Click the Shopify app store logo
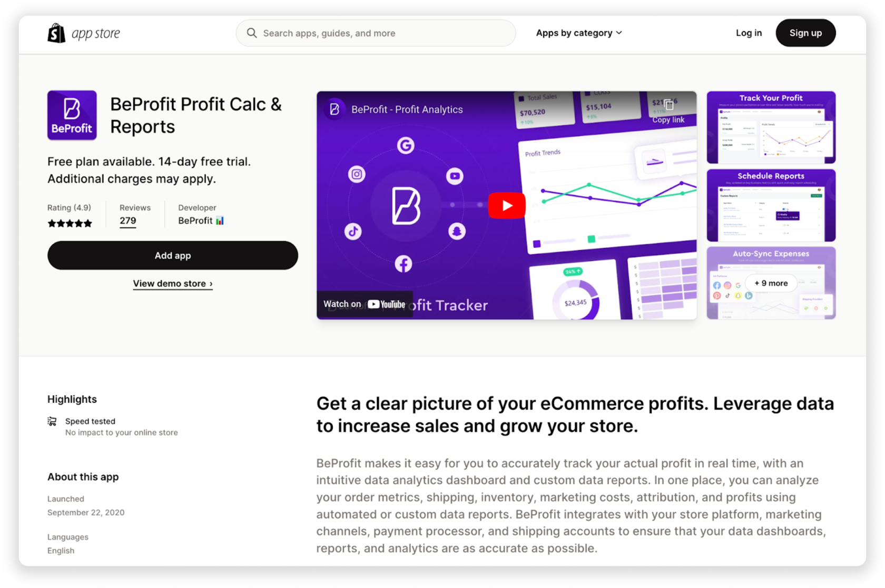The height and width of the screenshot is (588, 885). [83, 33]
